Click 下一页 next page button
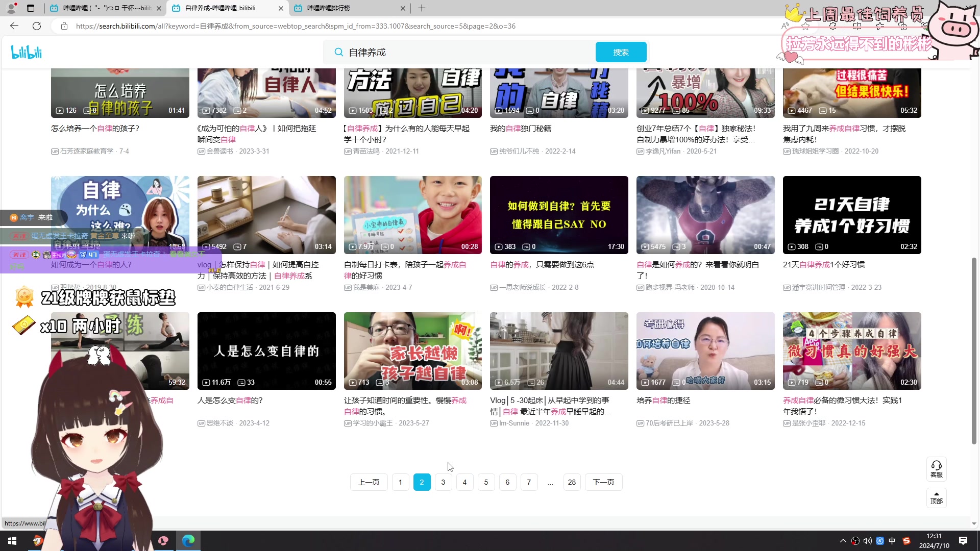 (603, 482)
